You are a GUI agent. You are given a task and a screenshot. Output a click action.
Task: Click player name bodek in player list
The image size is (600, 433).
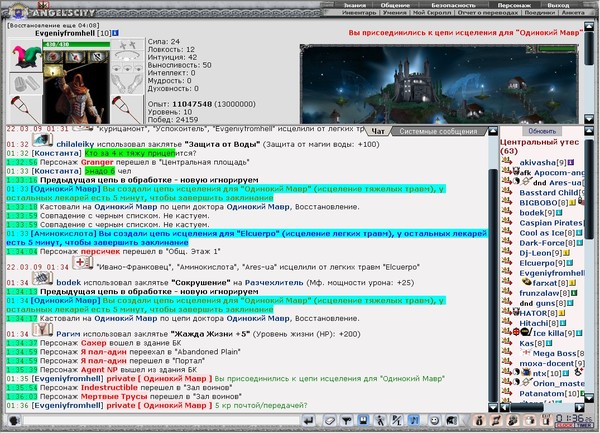532,213
